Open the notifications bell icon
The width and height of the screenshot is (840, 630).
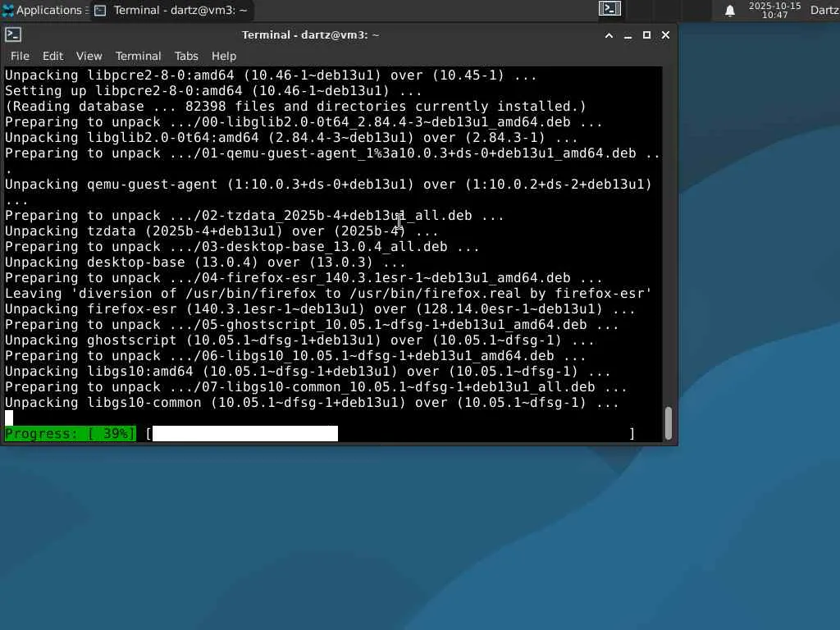point(729,11)
